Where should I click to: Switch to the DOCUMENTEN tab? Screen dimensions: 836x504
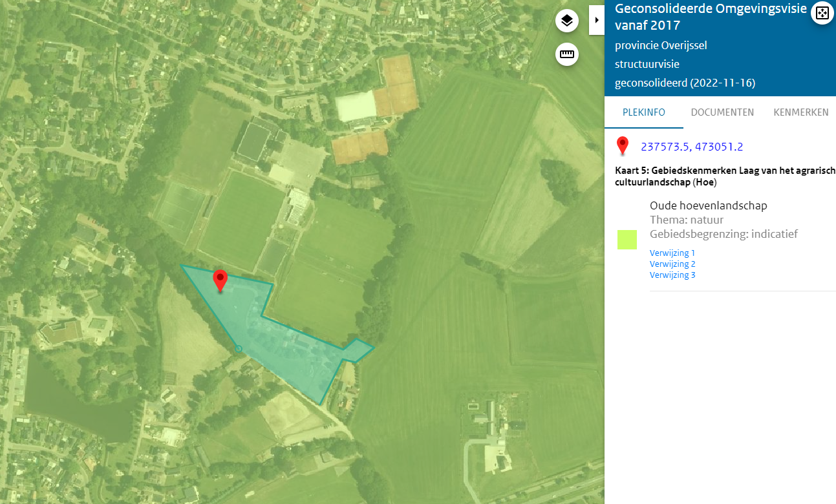point(722,112)
